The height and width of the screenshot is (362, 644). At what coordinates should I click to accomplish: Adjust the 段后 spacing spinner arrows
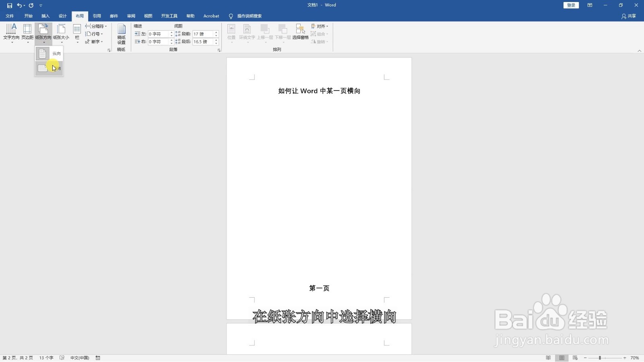pyautogui.click(x=216, y=41)
